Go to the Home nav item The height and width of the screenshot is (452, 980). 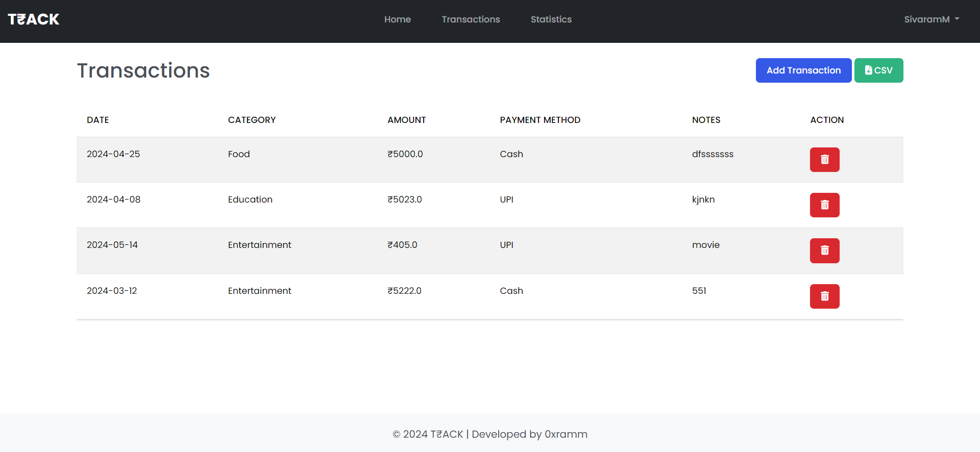click(x=398, y=19)
